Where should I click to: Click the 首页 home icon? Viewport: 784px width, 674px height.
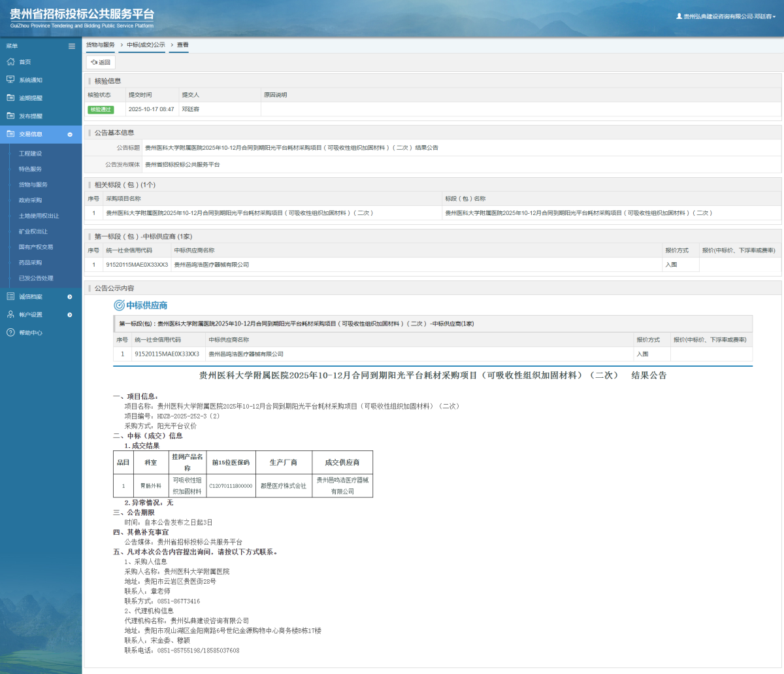pos(10,61)
